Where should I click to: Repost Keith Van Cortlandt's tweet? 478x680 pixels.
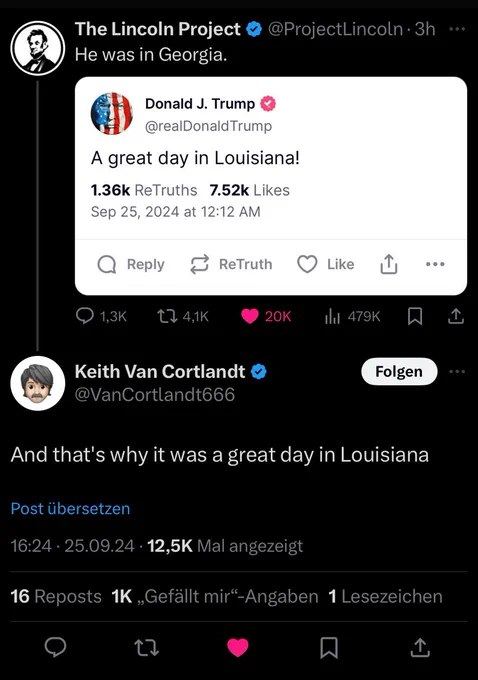pos(147,647)
